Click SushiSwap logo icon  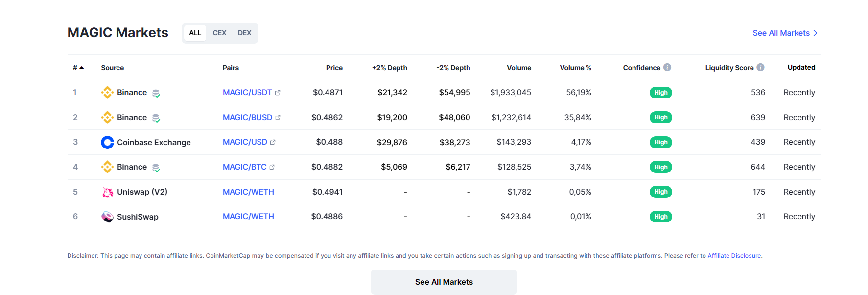pyautogui.click(x=107, y=217)
